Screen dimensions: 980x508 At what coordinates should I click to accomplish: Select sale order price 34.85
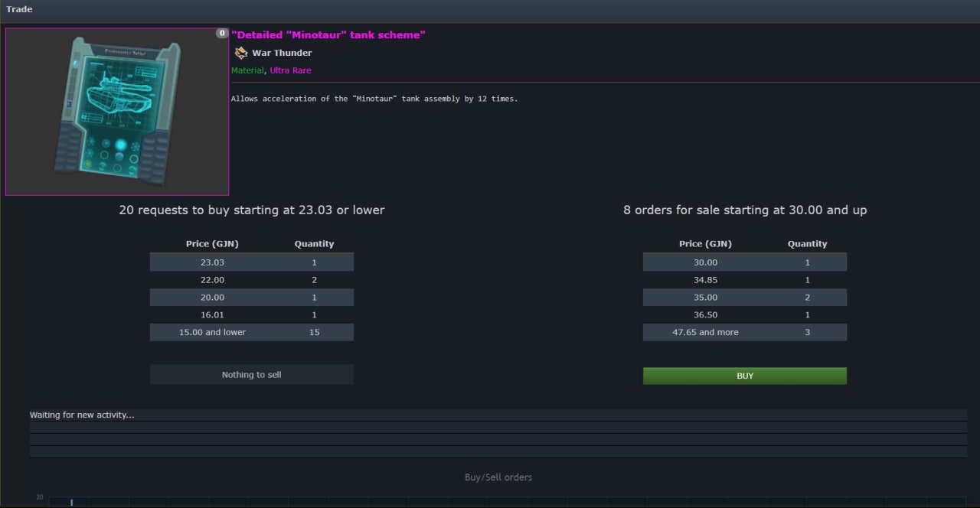tap(705, 280)
